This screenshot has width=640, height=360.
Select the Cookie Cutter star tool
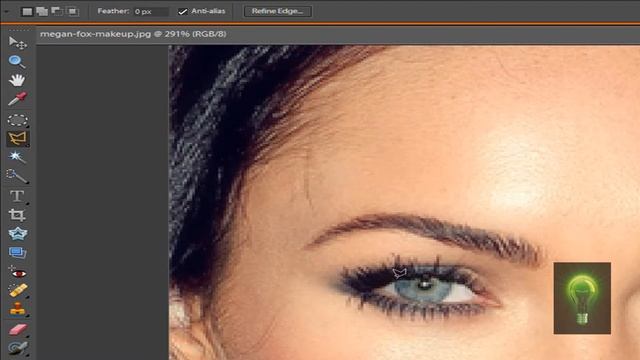pyautogui.click(x=17, y=233)
